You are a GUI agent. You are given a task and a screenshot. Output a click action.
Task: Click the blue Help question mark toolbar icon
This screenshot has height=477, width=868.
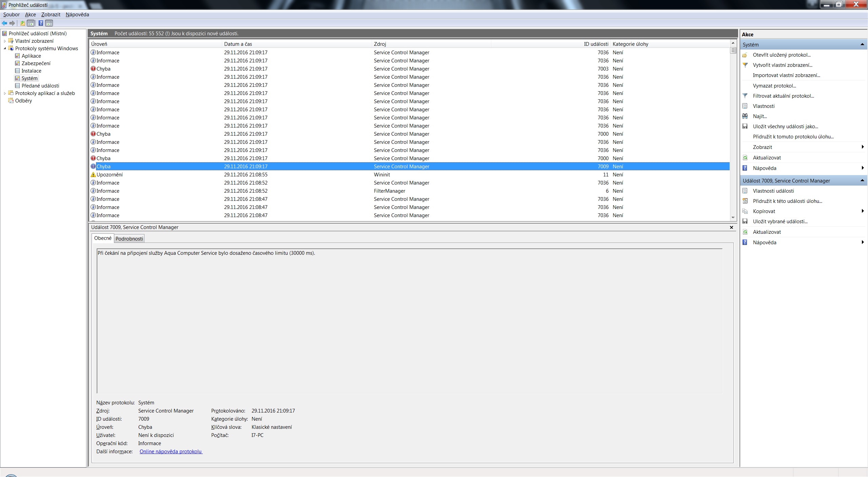click(x=41, y=23)
